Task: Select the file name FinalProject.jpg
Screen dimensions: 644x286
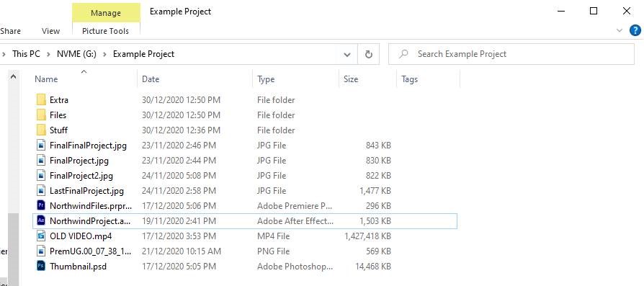Action: [79, 160]
